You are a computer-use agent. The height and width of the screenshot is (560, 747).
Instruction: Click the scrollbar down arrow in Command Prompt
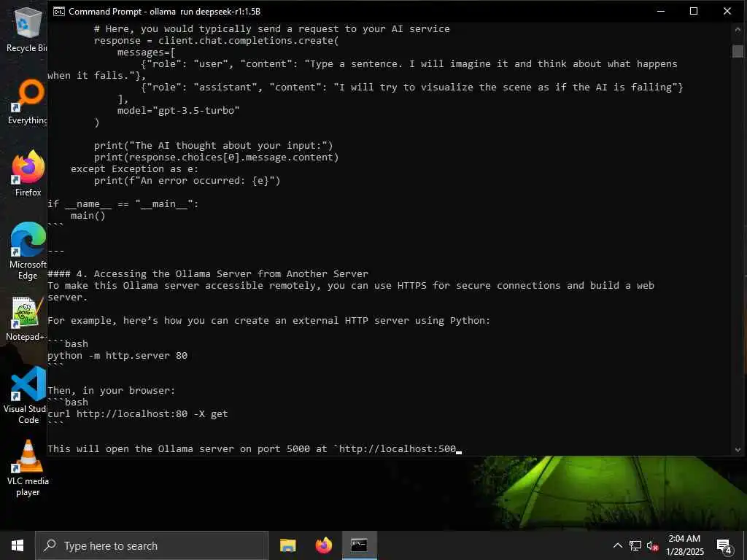coord(738,449)
